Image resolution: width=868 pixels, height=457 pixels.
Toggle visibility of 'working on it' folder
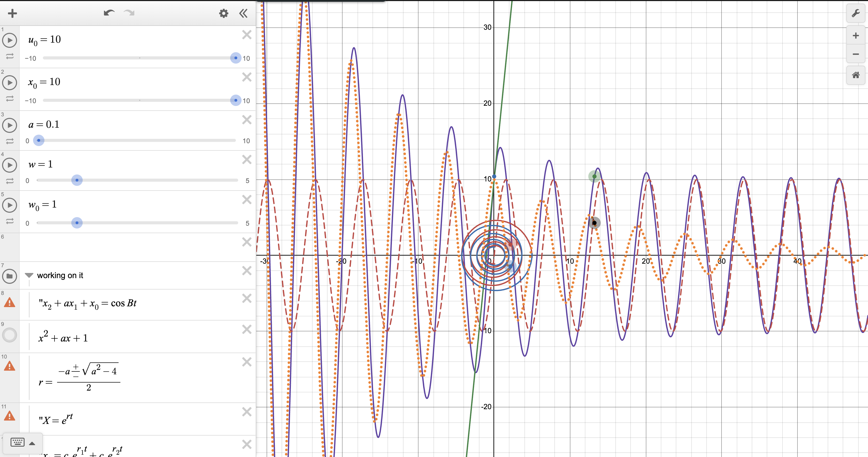click(10, 276)
